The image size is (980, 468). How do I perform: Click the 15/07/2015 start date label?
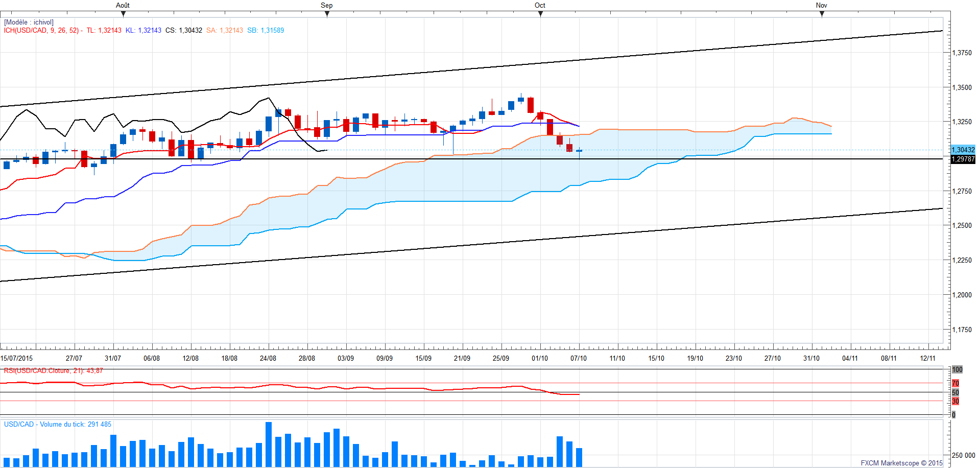tap(17, 358)
